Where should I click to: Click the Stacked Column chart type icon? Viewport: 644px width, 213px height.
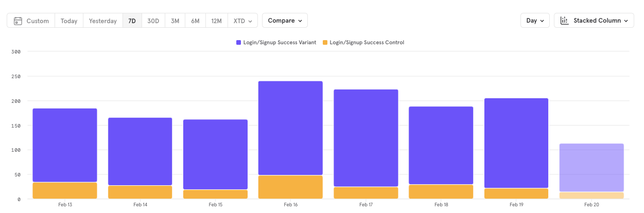564,21
